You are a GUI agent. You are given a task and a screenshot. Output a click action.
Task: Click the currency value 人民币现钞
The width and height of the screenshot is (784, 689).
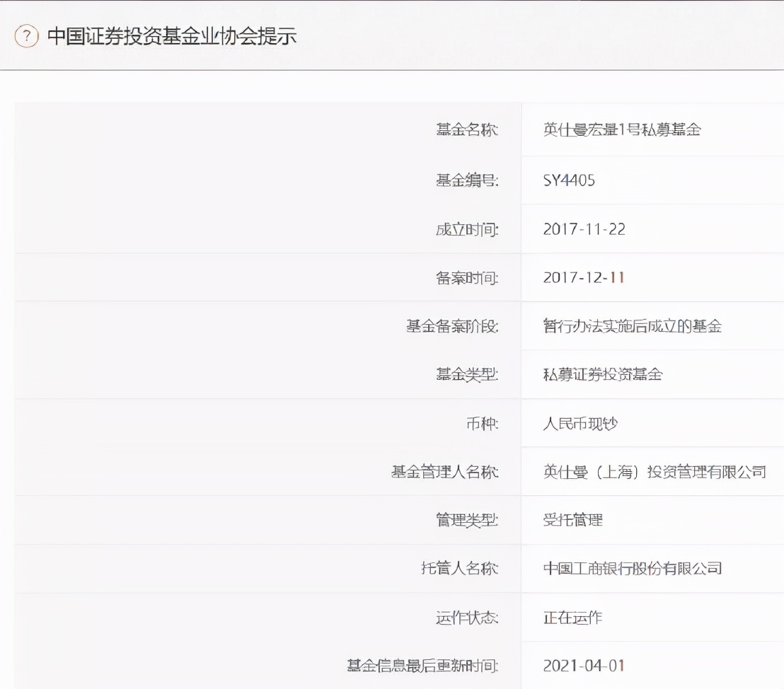(580, 424)
